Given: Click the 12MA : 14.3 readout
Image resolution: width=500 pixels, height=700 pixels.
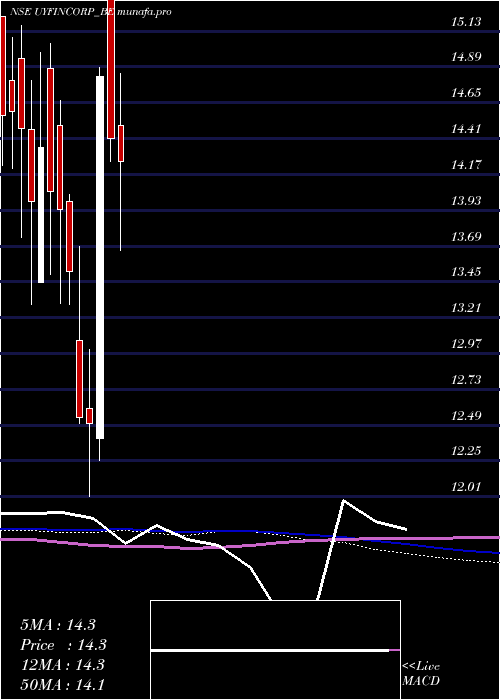Looking at the screenshot, I should [x=62, y=665].
